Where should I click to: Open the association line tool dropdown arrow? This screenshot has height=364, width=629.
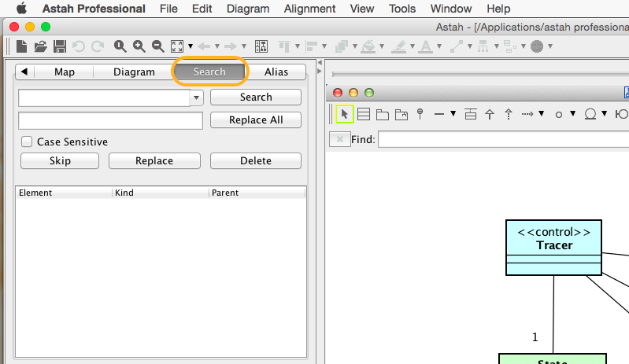pyautogui.click(x=453, y=114)
